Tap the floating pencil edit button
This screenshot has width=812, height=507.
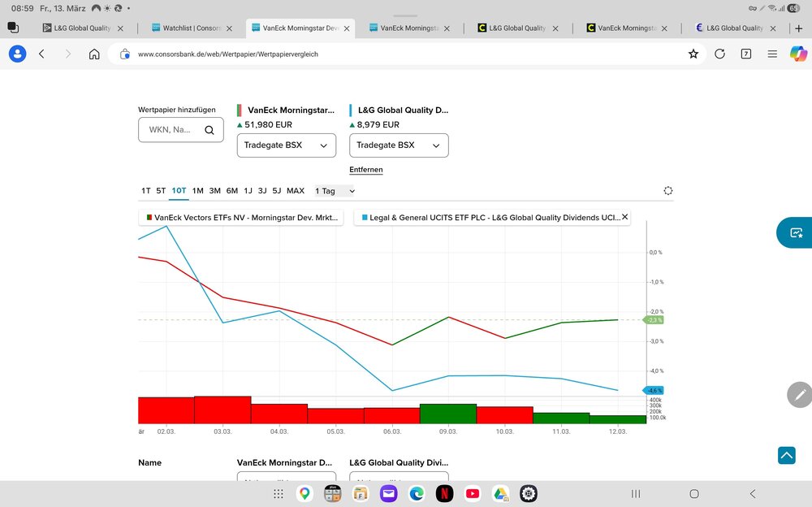point(800,395)
